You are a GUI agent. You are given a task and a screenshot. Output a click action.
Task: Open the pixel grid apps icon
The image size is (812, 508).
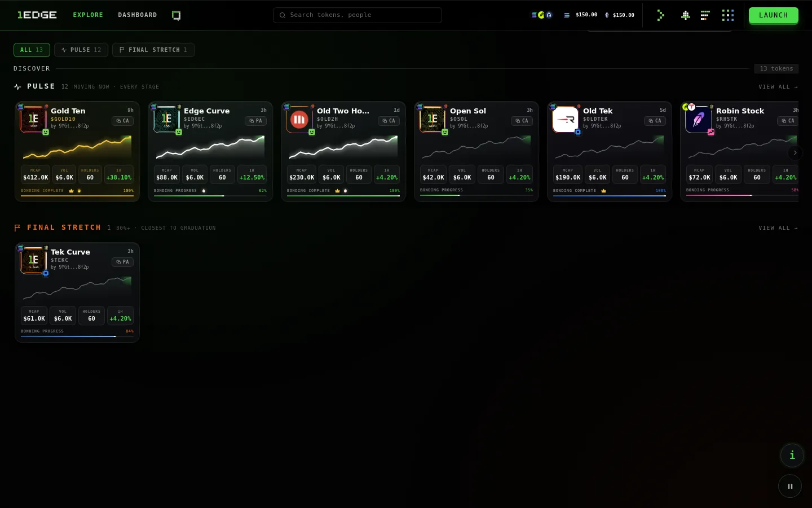[728, 15]
